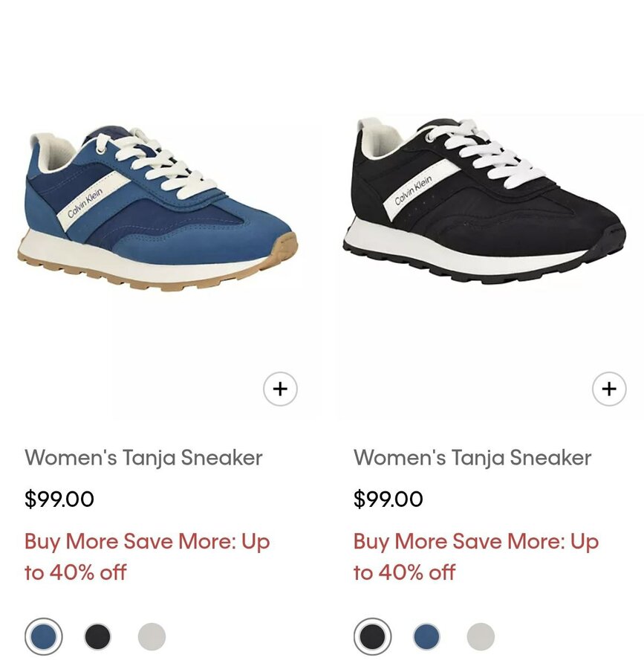Choose the blue swatch under right sneaker

(426, 636)
